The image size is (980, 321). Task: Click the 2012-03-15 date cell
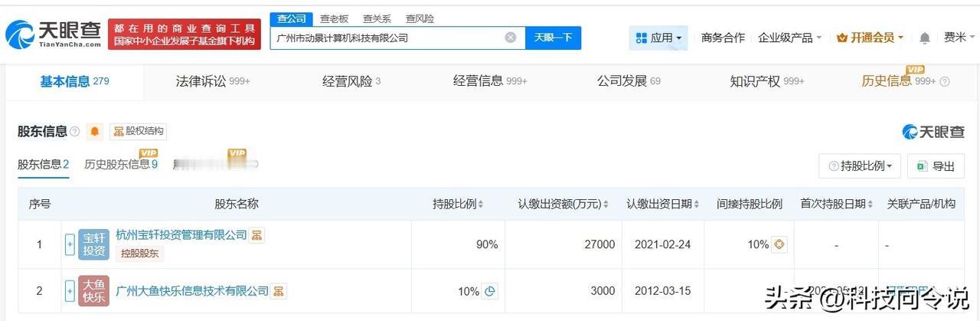tap(663, 291)
